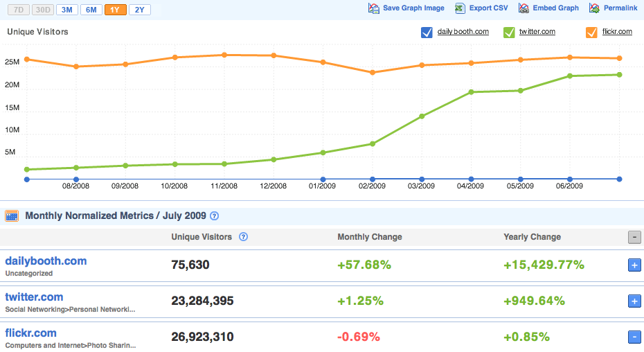Click the +0.85% yearly change value

[527, 337]
